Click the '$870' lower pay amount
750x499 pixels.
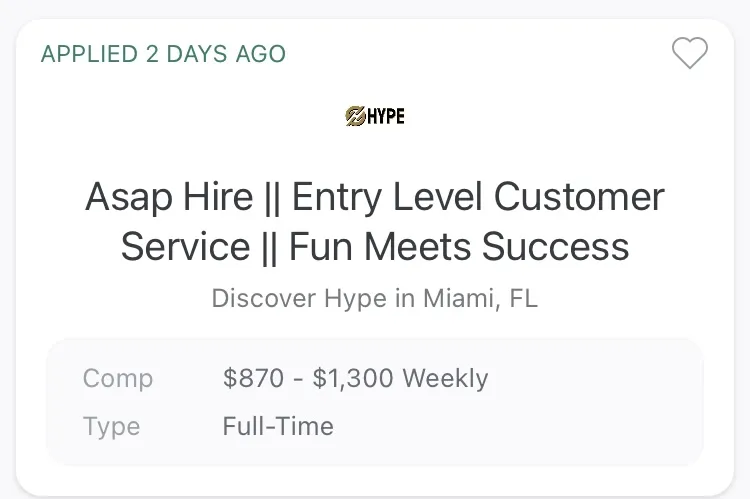click(x=254, y=378)
